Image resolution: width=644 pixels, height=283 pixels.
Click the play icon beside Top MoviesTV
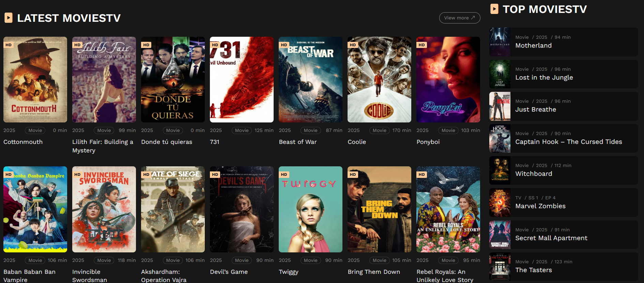click(x=494, y=9)
